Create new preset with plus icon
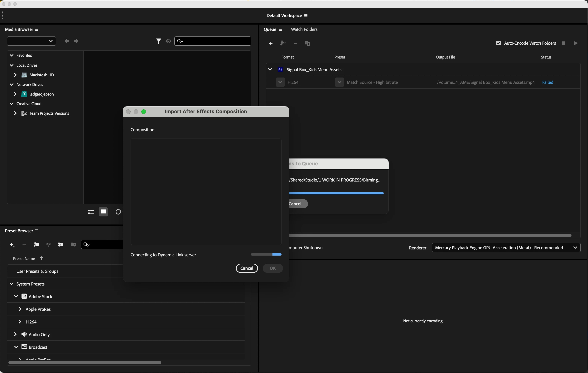Viewport: 588px width, 373px height. point(12,245)
